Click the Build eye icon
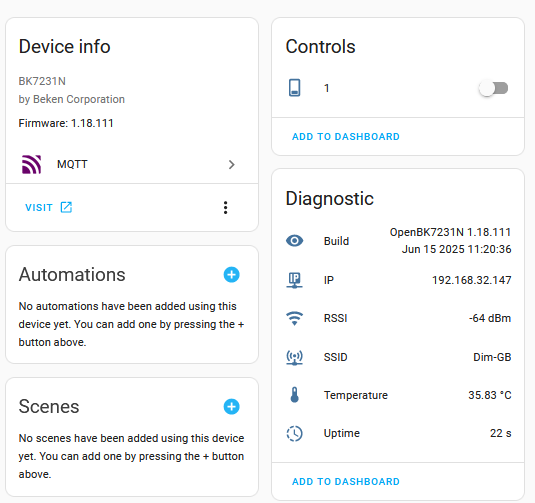535x503 pixels. click(294, 241)
